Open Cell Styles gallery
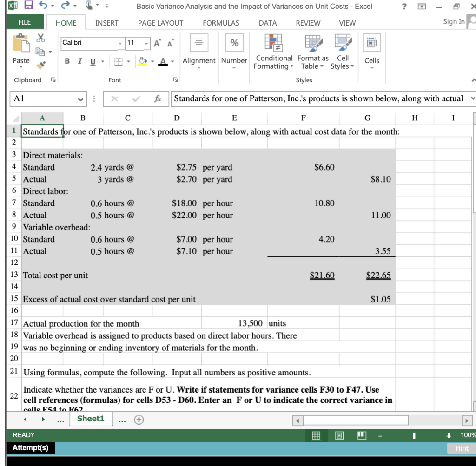Screen dimensions: 476x466 click(342, 52)
